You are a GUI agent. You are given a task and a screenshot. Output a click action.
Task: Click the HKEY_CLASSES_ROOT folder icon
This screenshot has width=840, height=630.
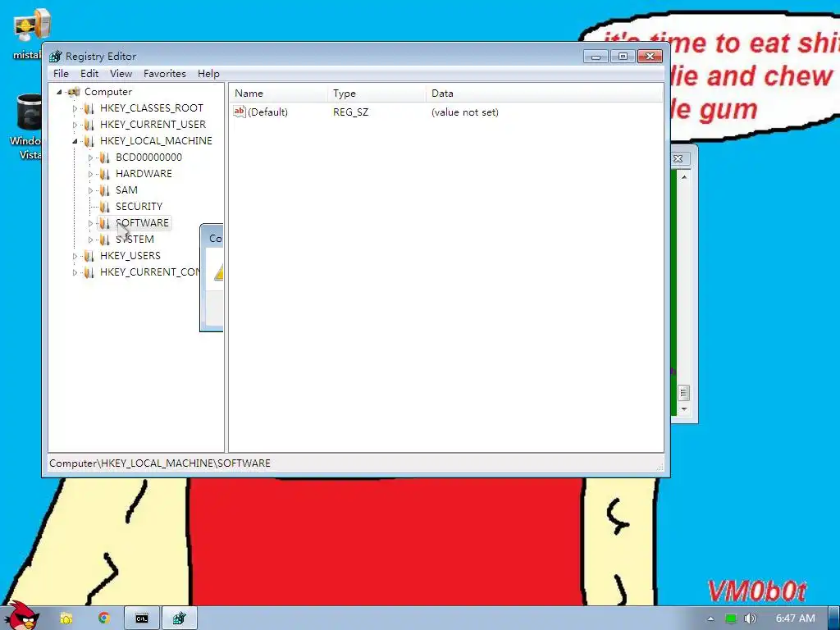pyautogui.click(x=89, y=109)
